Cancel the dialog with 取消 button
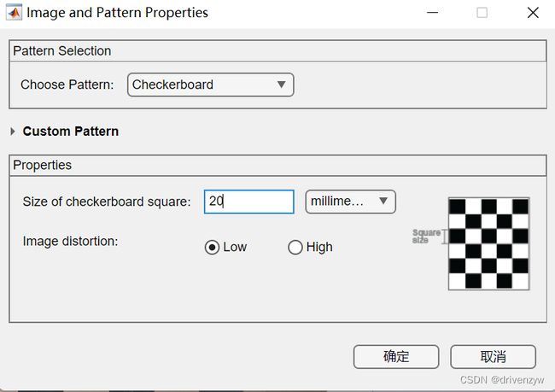 tap(493, 357)
